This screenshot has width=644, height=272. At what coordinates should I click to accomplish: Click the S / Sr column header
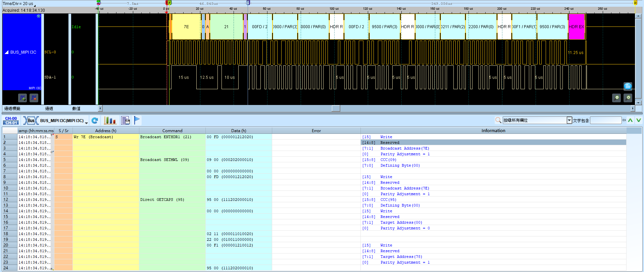[x=63, y=130]
